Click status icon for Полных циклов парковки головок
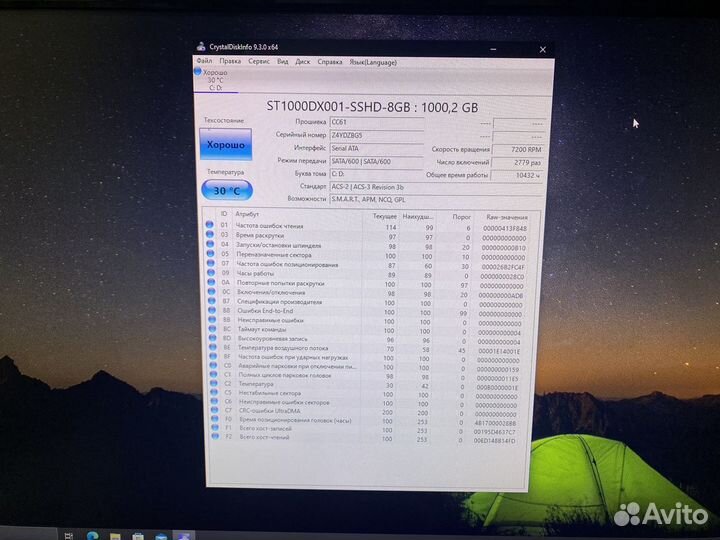720x540 pixels. 214,374
